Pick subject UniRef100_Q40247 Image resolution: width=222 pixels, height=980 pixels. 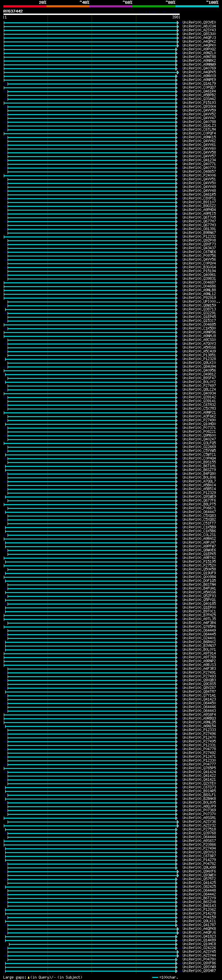tap(199, 439)
